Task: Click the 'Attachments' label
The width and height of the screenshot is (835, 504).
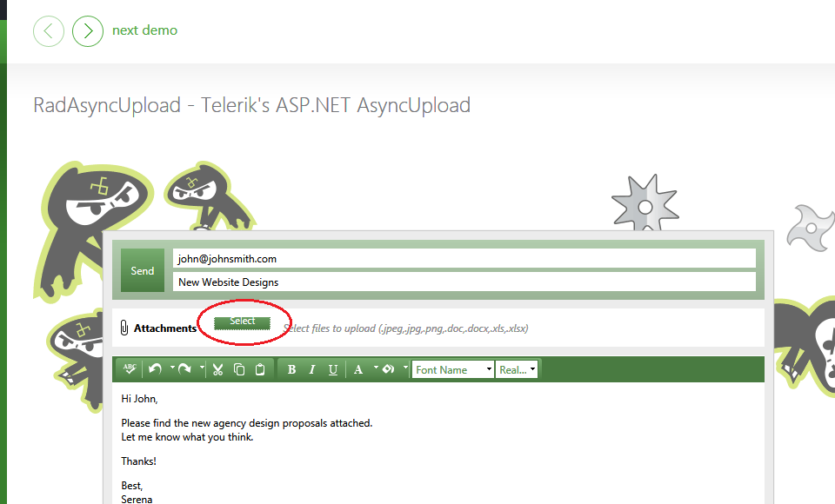Action: [x=165, y=328]
